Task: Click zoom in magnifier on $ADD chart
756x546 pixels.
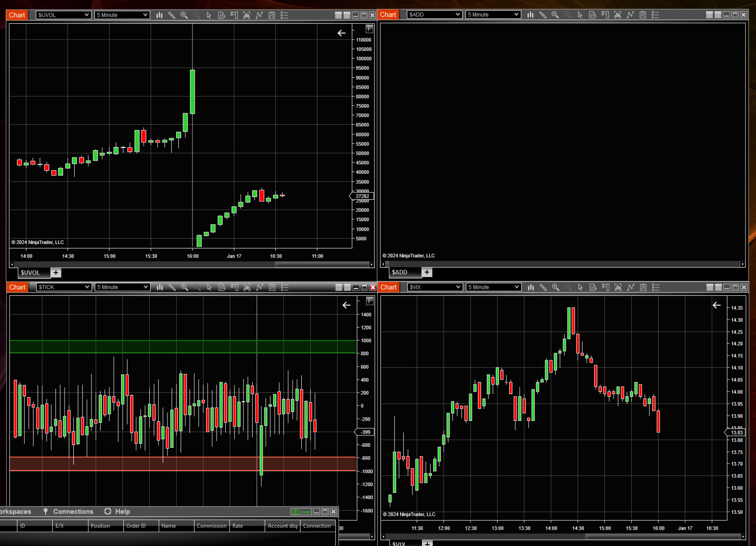Action: (x=555, y=15)
